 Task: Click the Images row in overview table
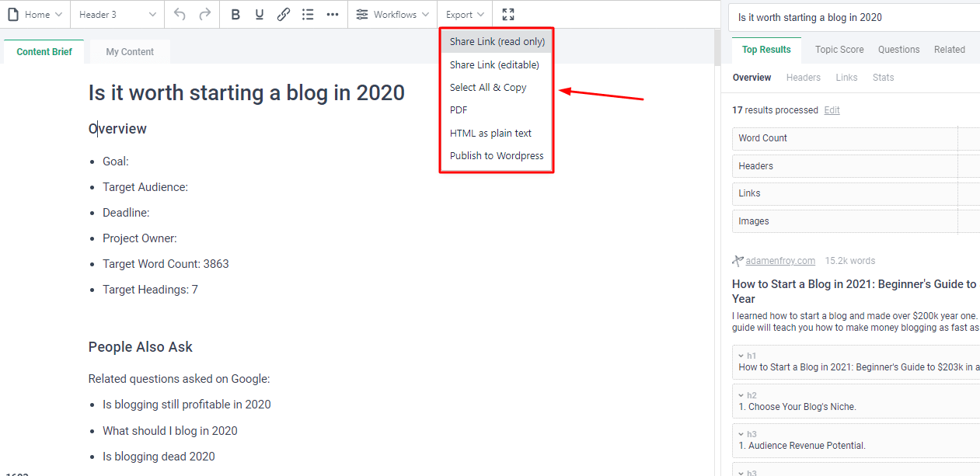click(x=856, y=221)
